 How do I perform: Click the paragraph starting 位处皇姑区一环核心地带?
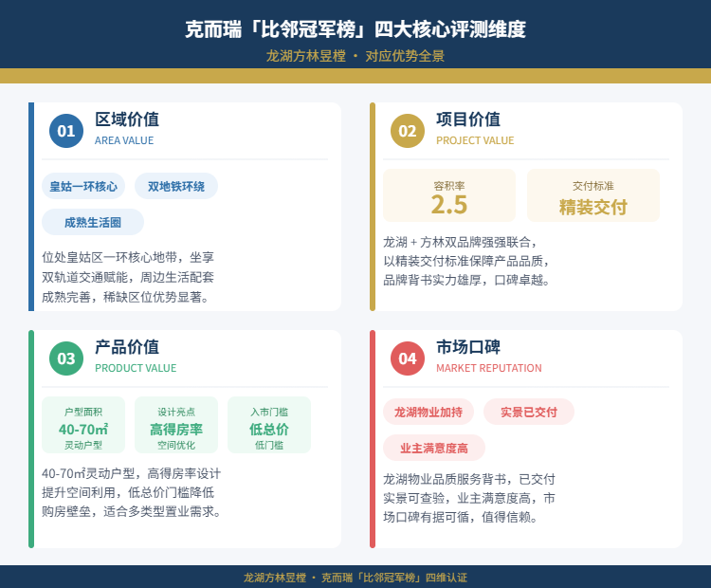[x=128, y=277]
